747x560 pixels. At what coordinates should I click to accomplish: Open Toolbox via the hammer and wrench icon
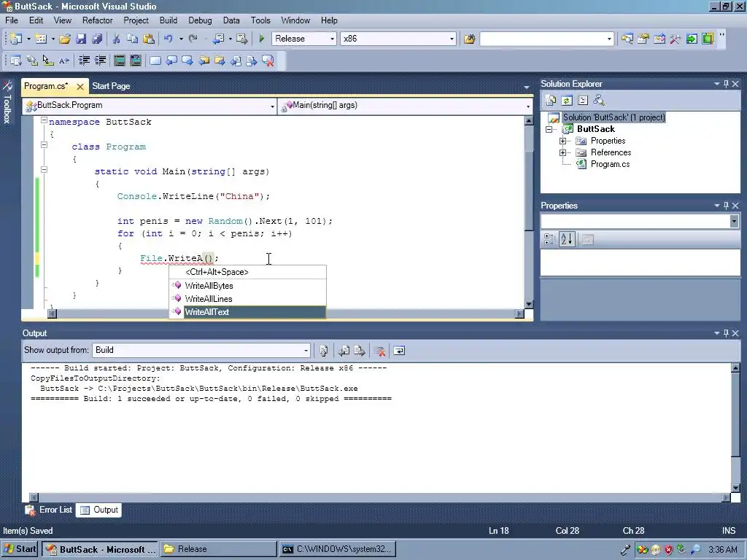[x=675, y=39]
